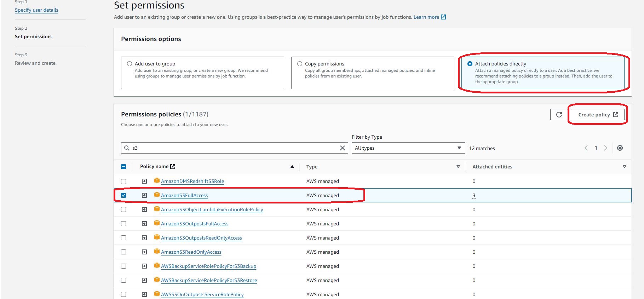
Task: Select the Set permissions step label
Action: tap(33, 36)
